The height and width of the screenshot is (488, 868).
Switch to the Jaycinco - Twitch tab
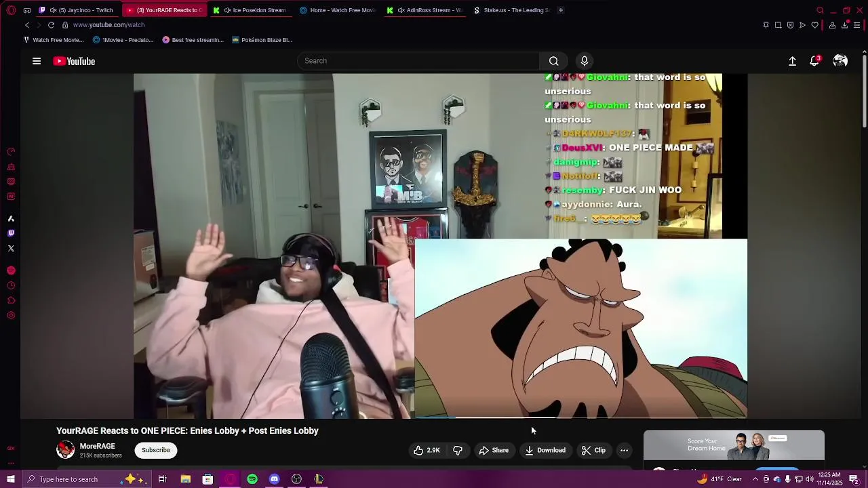(77, 10)
